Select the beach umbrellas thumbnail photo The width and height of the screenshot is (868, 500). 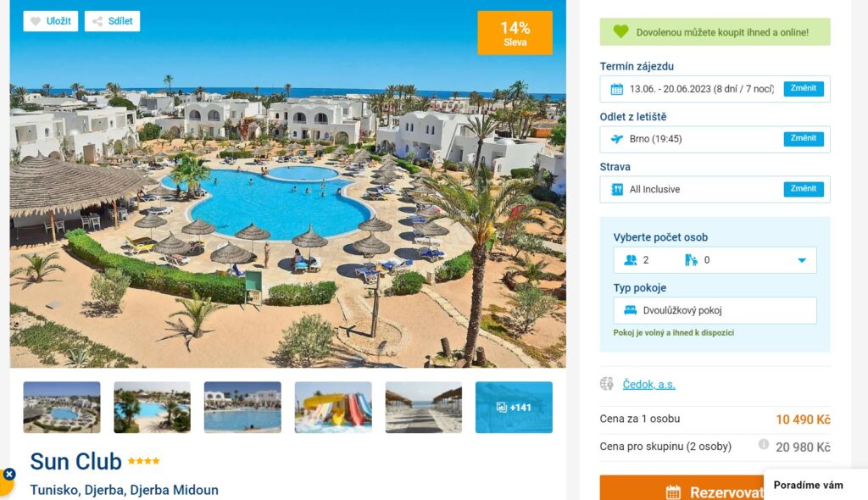[x=424, y=407]
